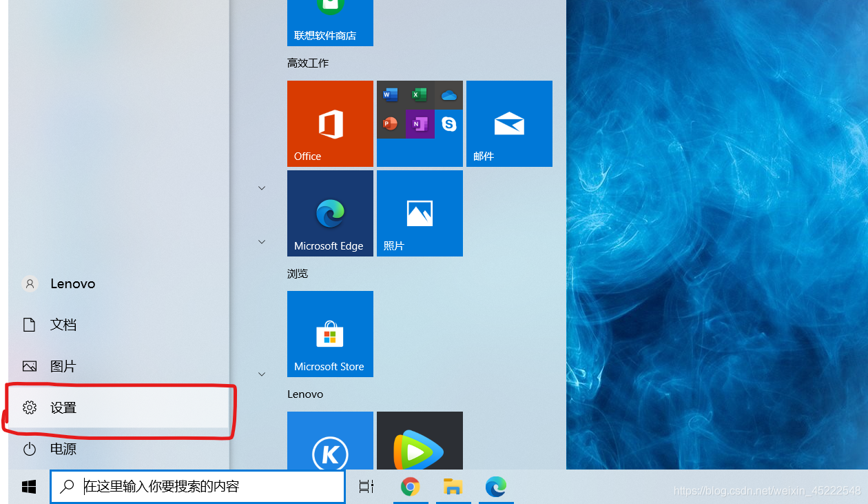Click the 高效工作 group heading
Image resolution: width=868 pixels, height=504 pixels.
(x=308, y=63)
